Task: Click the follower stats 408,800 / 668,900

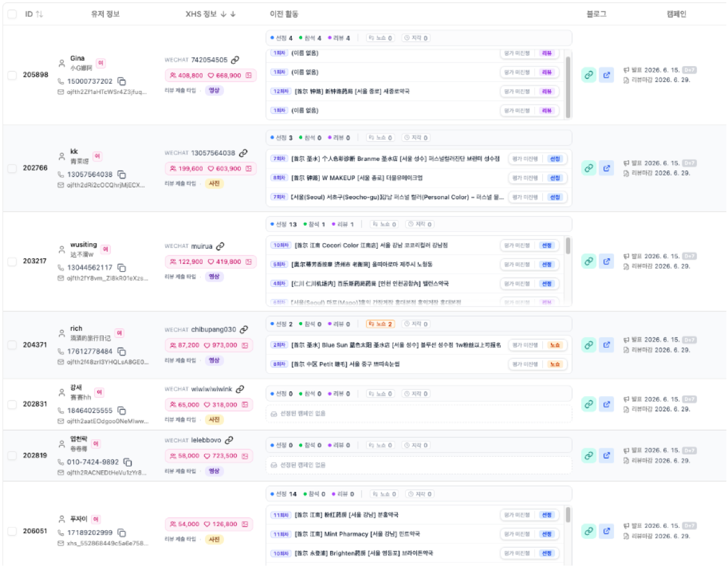Action: [x=211, y=76]
